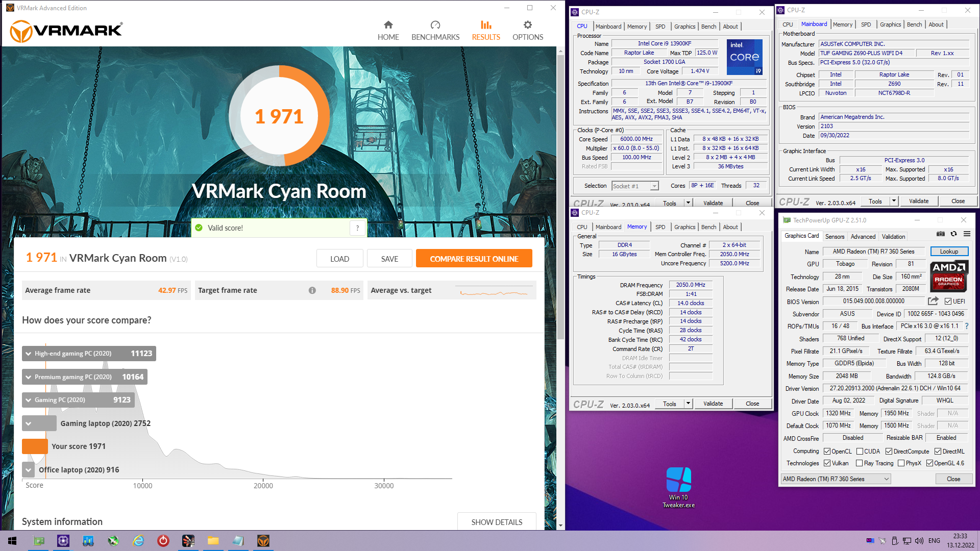The width and height of the screenshot is (980, 551).
Task: Click GPU-Z BIOS save/share arrow icon
Action: coord(933,301)
